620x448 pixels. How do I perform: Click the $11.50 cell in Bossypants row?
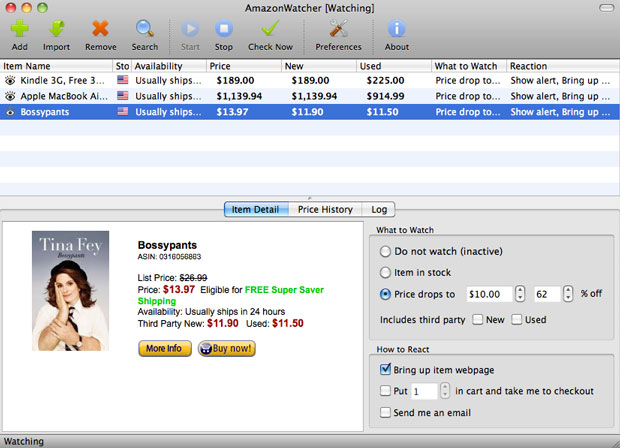pyautogui.click(x=382, y=112)
